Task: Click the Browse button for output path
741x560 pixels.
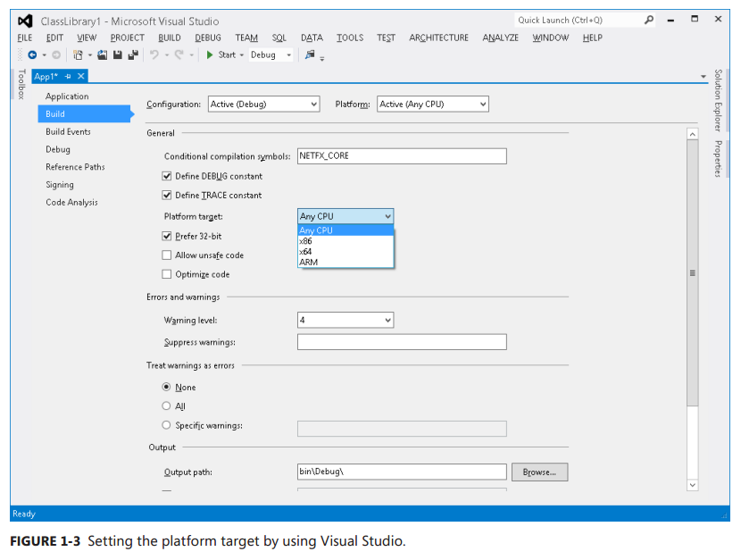Action: point(539,472)
